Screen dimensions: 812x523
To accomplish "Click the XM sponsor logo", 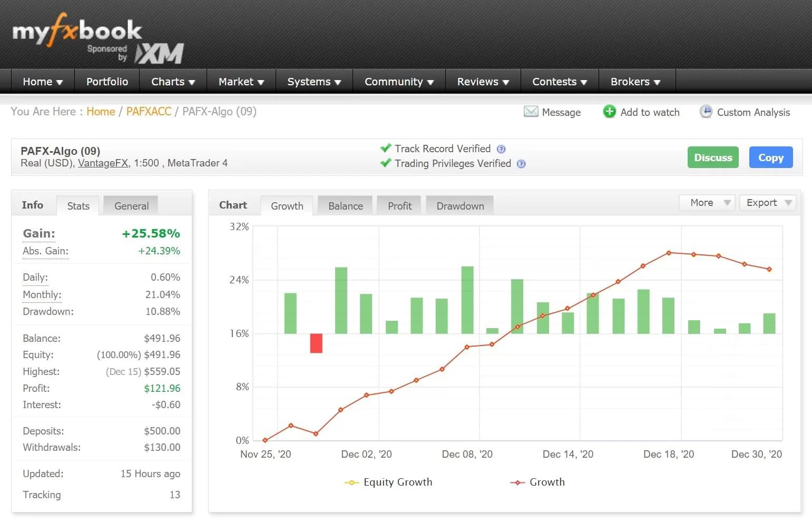I will [159, 53].
